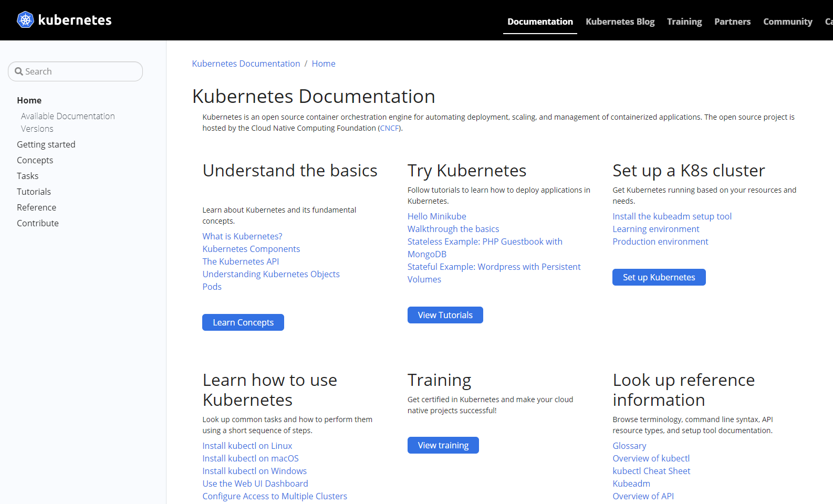Select Home in the sidebar
Viewport: 833px width, 504px height.
coord(29,100)
